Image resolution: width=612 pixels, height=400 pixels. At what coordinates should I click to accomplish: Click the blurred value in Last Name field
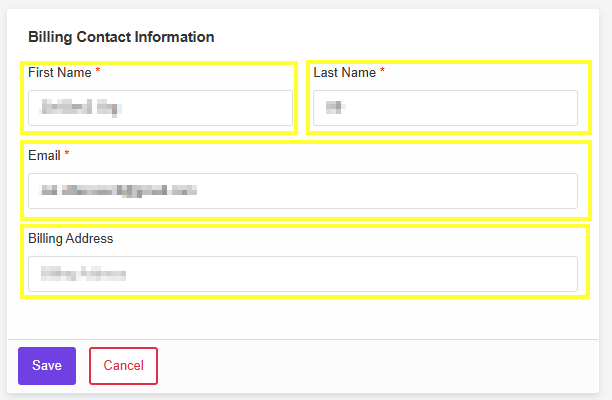[x=336, y=107]
